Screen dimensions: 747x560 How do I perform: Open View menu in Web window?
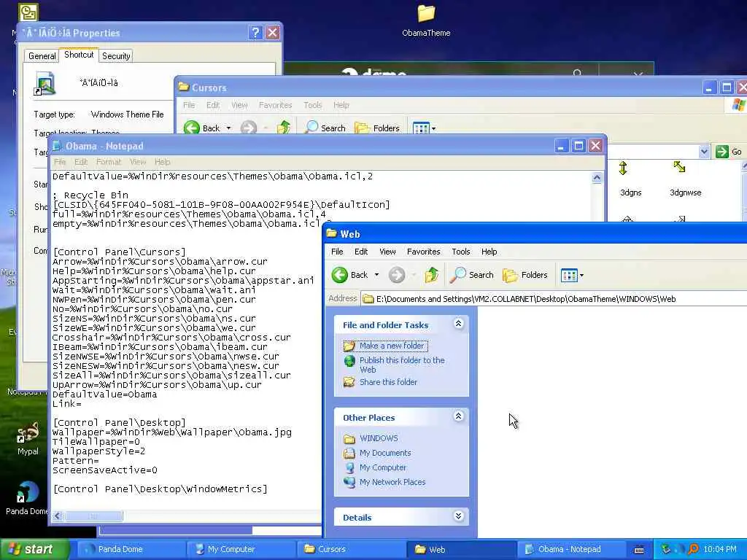click(387, 252)
